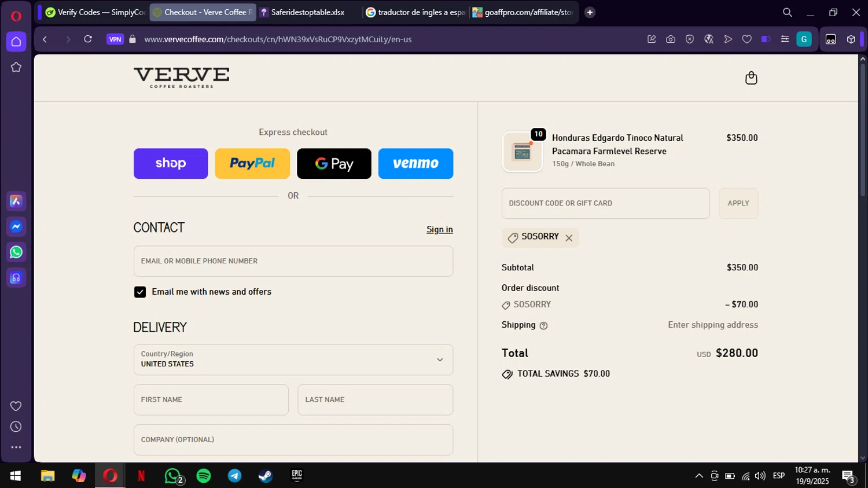This screenshot has height=488, width=868.
Task: Focus the discount code or gift card field
Action: [x=606, y=203]
